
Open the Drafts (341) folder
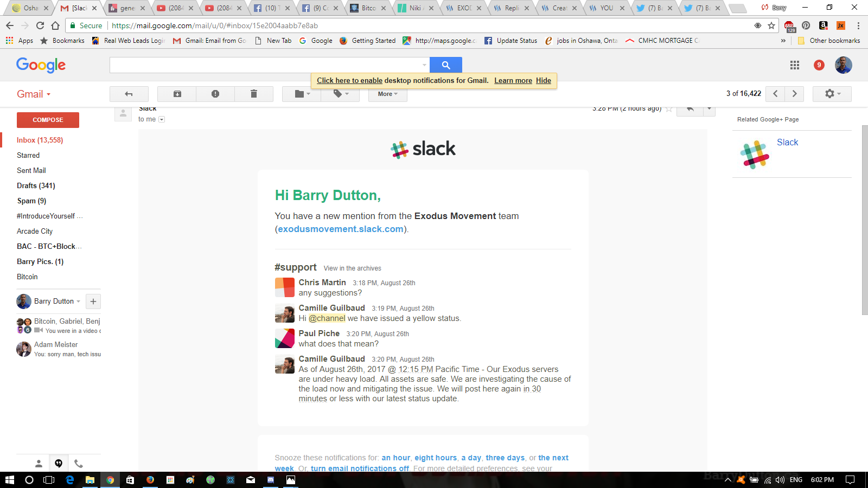point(36,185)
